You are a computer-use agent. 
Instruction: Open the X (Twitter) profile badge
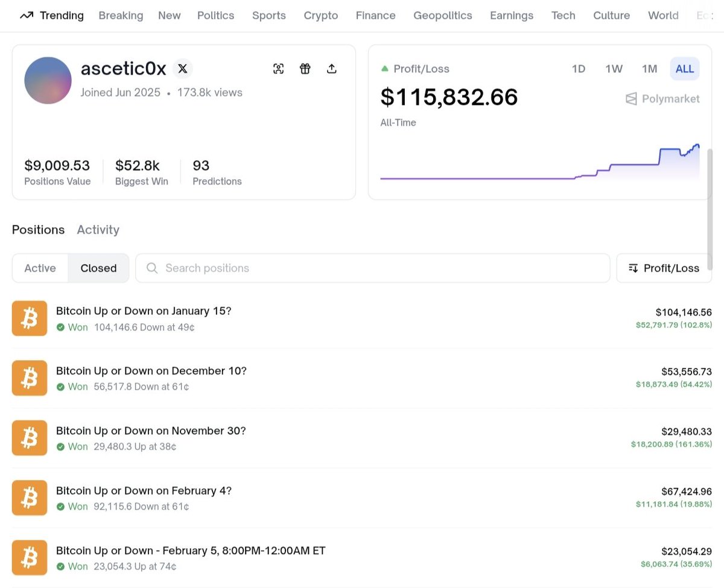click(x=183, y=69)
